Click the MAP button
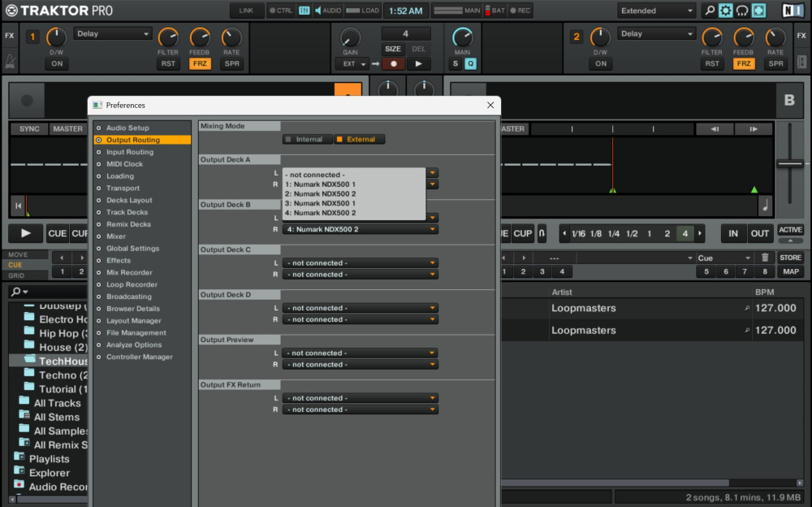The width and height of the screenshot is (812, 507). point(790,271)
